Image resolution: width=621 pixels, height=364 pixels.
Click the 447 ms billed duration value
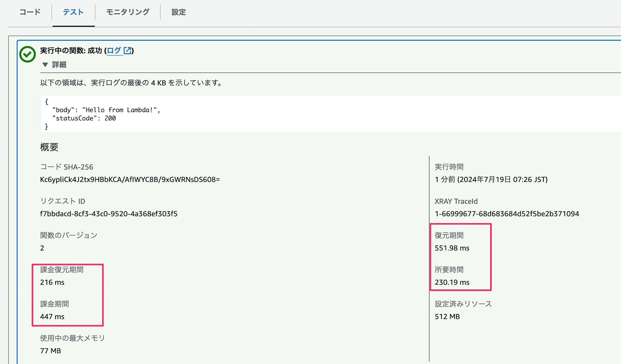pyautogui.click(x=52, y=317)
